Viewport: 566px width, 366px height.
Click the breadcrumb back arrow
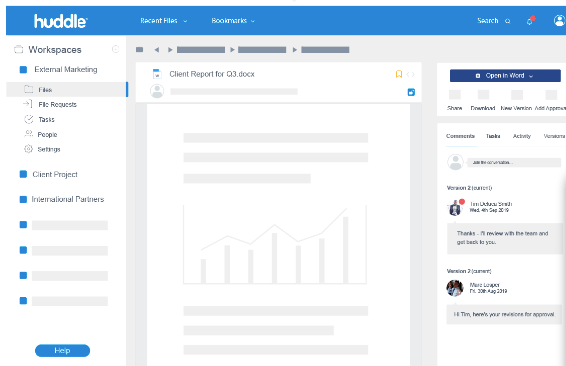pos(157,49)
